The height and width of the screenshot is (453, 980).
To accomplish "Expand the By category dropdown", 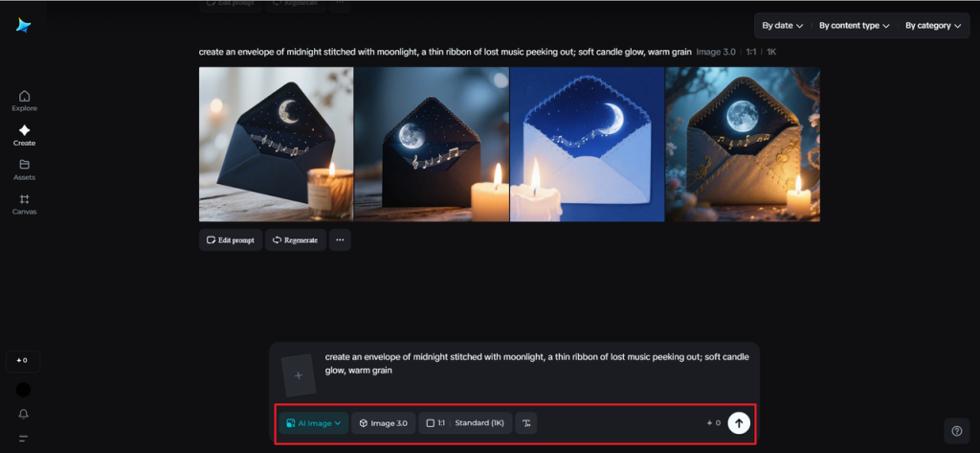I will [x=931, y=26].
